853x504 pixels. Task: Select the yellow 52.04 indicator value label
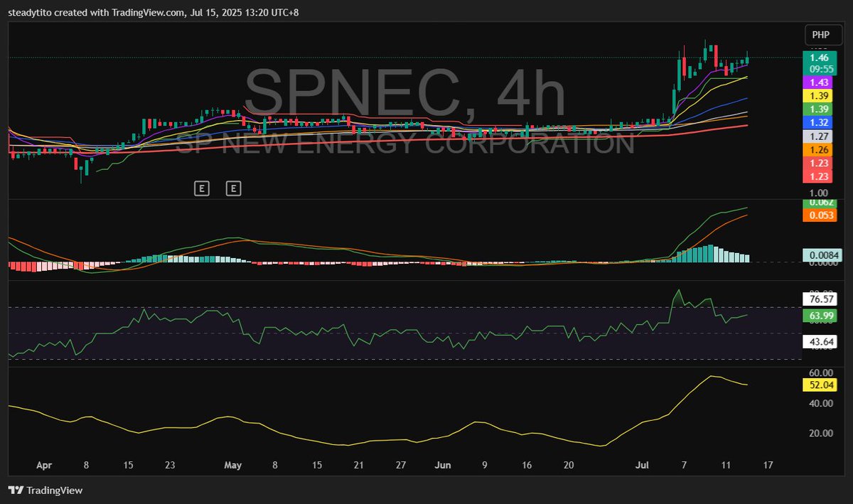(819, 385)
